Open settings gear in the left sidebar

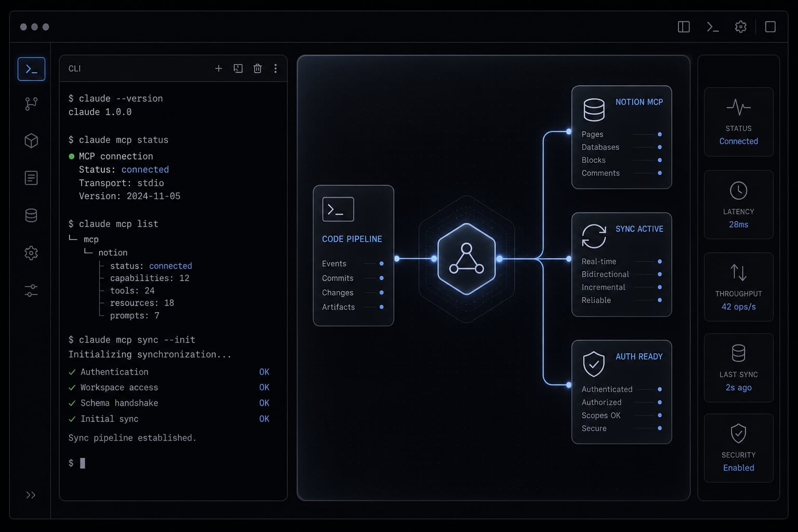31,253
